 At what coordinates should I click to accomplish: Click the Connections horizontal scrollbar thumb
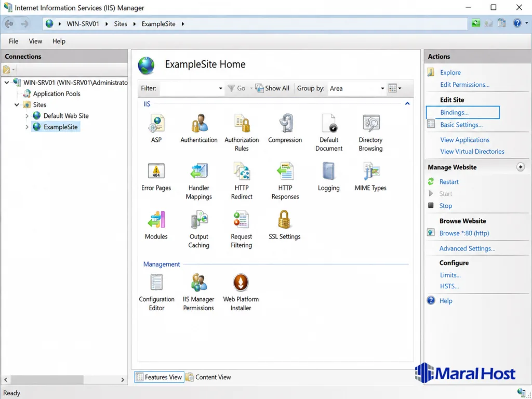tap(47, 380)
